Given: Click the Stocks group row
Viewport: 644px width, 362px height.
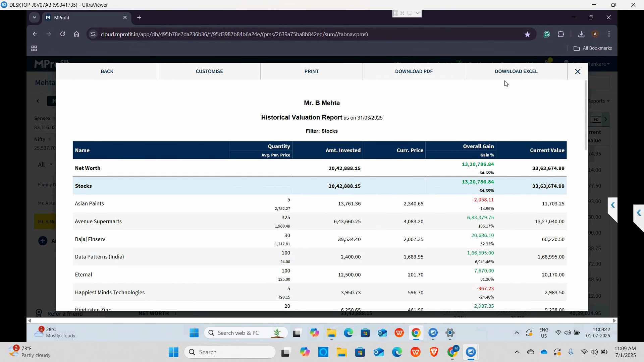Looking at the screenshot, I should [x=320, y=186].
